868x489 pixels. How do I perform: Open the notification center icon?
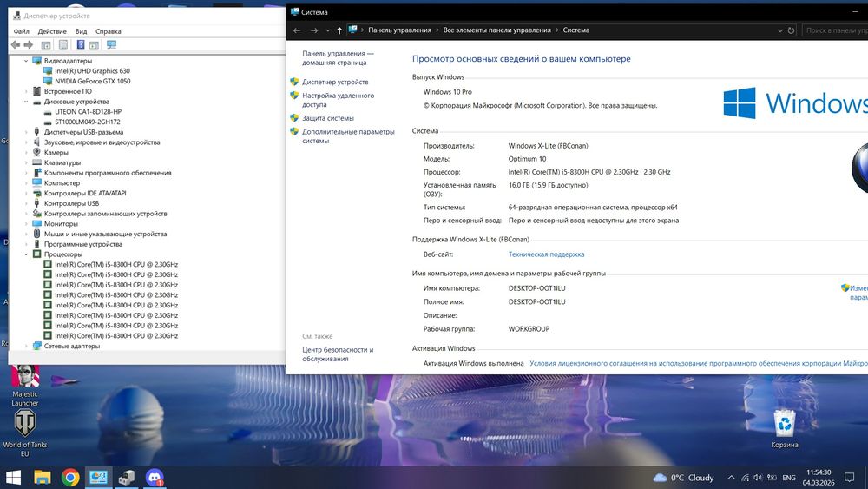point(849,478)
